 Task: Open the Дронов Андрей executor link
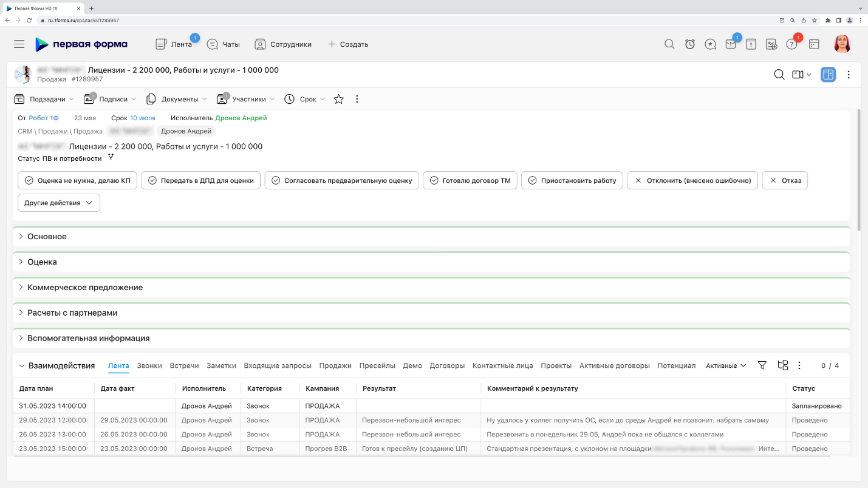coord(242,118)
